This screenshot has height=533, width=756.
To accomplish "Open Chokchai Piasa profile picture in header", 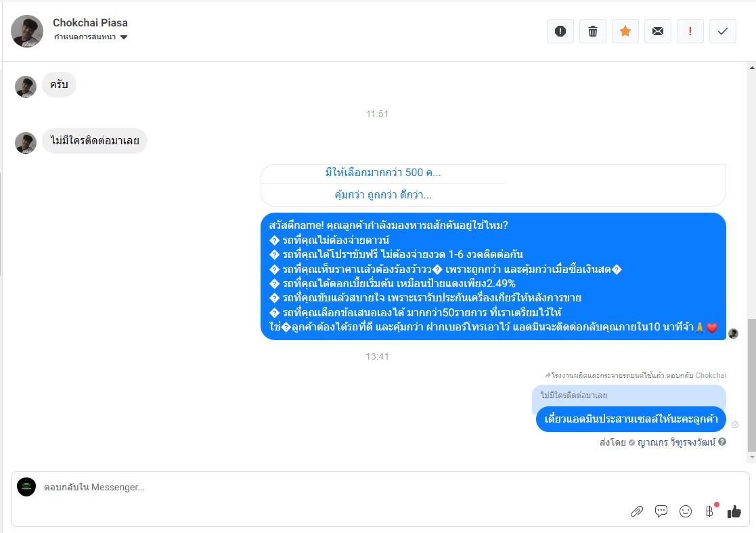I will pos(27,31).
